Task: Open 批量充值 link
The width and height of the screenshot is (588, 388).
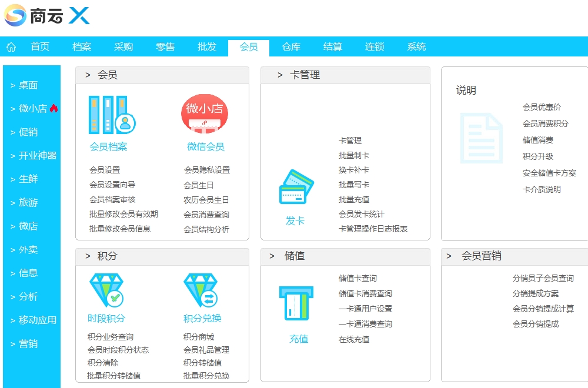Action: [x=354, y=199]
